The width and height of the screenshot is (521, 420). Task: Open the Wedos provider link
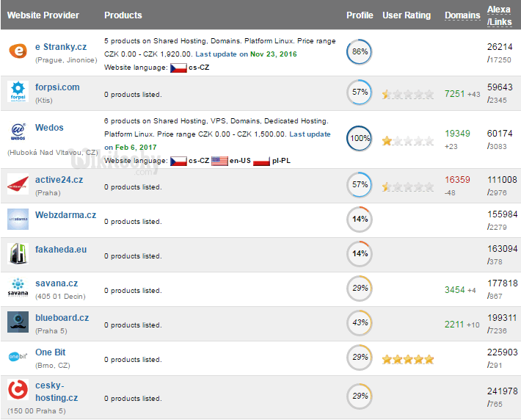[x=49, y=128]
